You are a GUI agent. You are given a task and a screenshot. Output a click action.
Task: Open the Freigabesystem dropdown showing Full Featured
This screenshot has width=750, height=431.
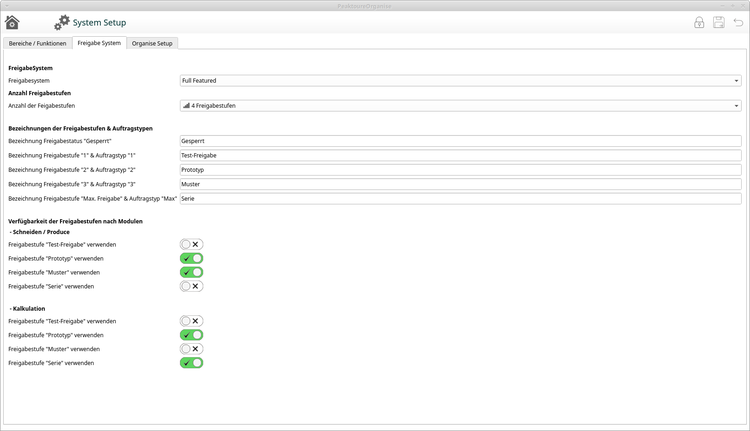(x=461, y=80)
